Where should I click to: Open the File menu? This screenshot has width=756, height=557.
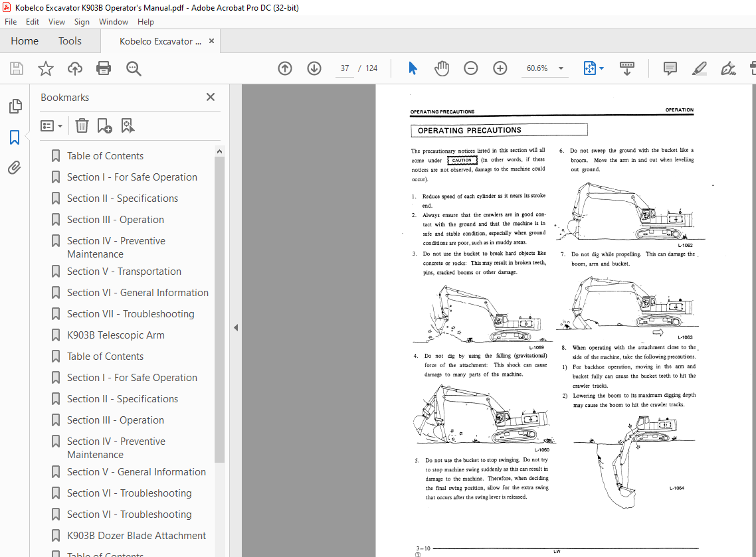[11, 22]
